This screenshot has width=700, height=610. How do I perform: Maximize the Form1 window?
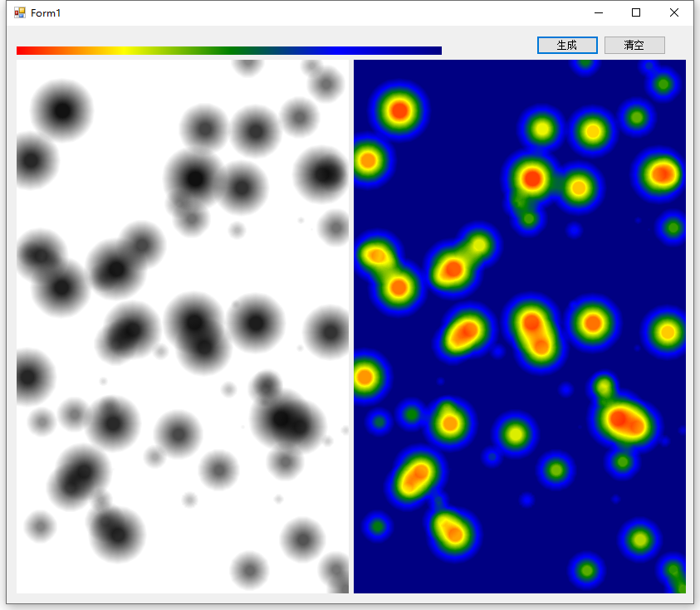click(x=636, y=12)
